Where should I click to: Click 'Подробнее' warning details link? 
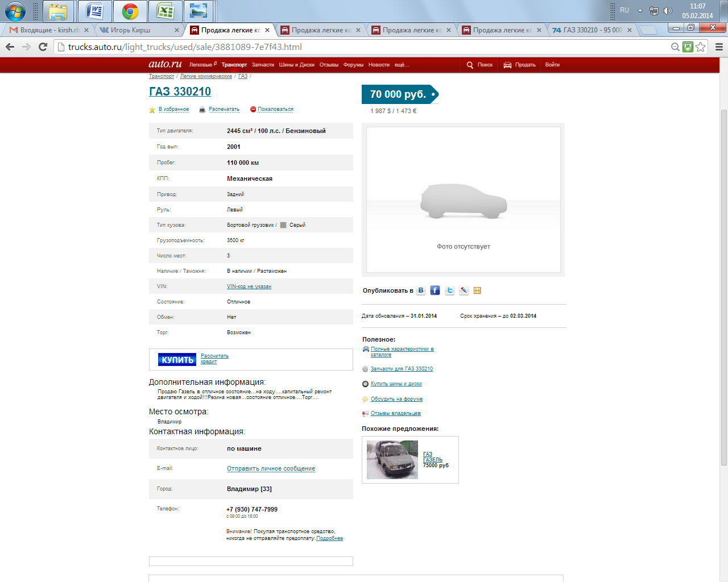(329, 538)
